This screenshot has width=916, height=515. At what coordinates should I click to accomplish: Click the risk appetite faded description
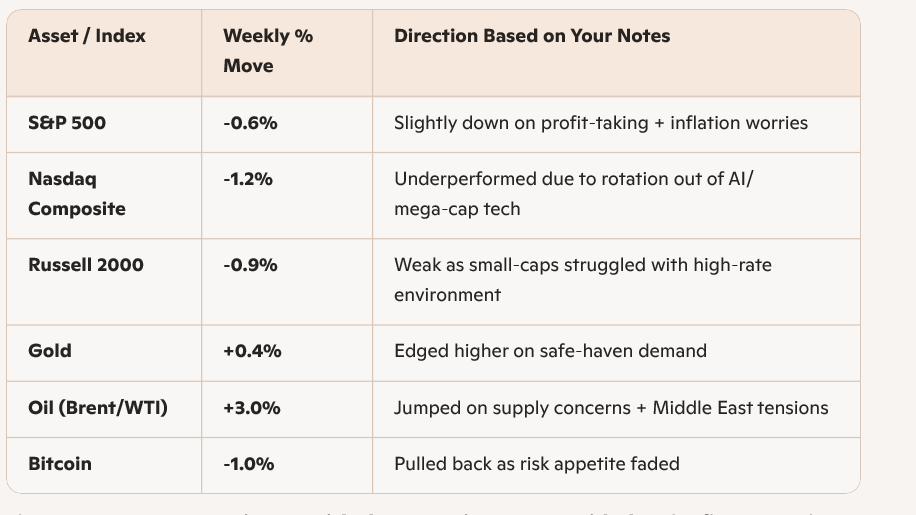[x=536, y=464]
